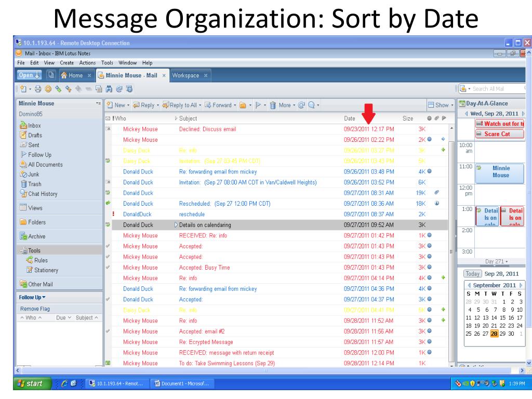Image resolution: width=532 pixels, height=399 pixels.
Task: Open the Sent folder
Action: pos(30,145)
